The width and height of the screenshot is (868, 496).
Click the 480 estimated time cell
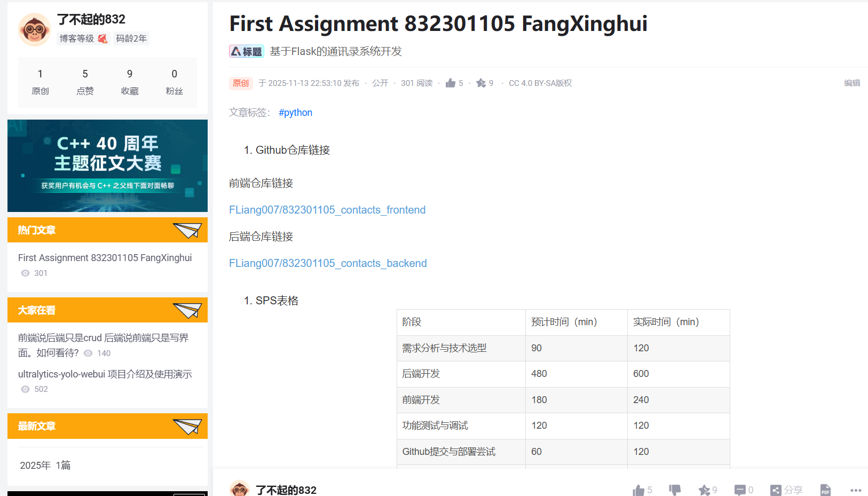tap(577, 374)
